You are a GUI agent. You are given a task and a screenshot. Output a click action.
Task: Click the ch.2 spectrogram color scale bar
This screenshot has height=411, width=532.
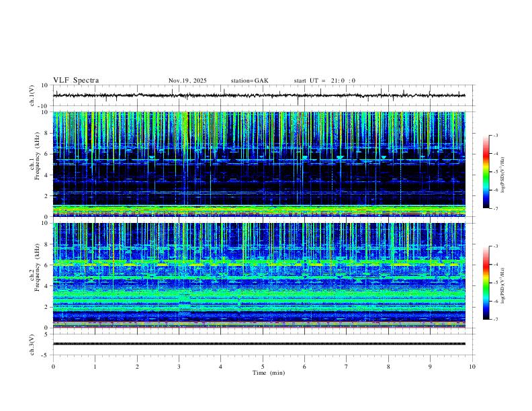pyautogui.click(x=486, y=283)
